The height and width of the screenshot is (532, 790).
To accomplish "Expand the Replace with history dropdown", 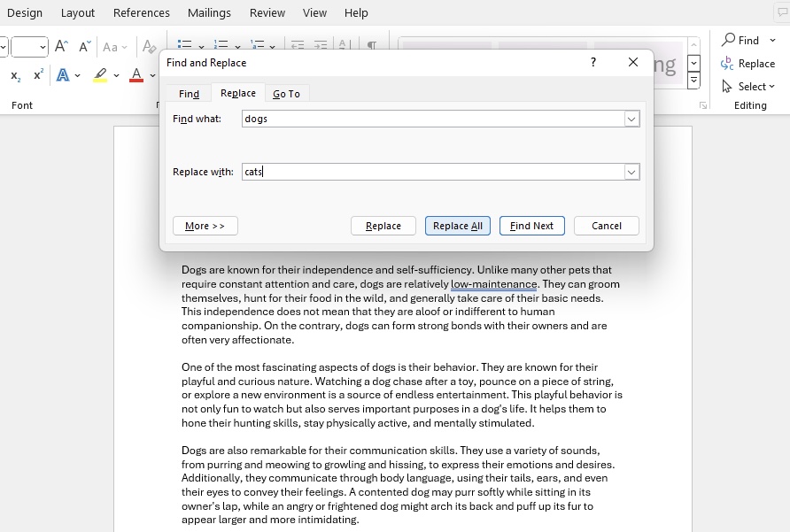I will pos(631,172).
